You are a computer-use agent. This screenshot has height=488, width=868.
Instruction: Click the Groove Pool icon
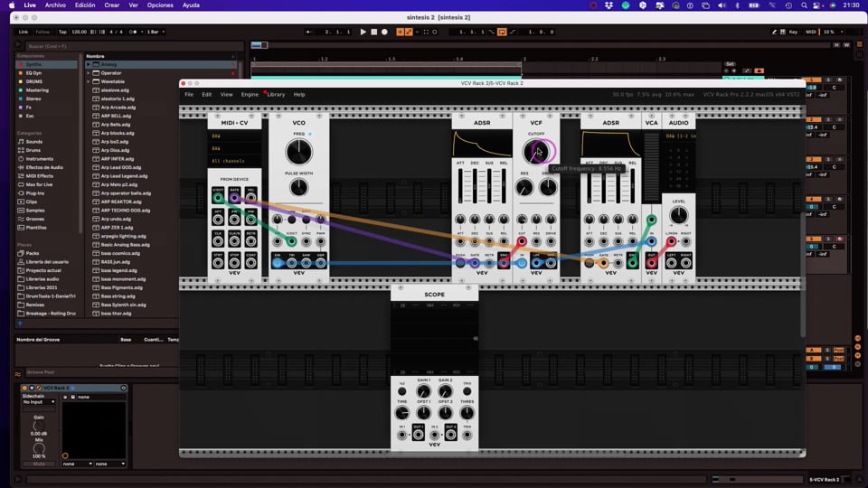[18, 374]
